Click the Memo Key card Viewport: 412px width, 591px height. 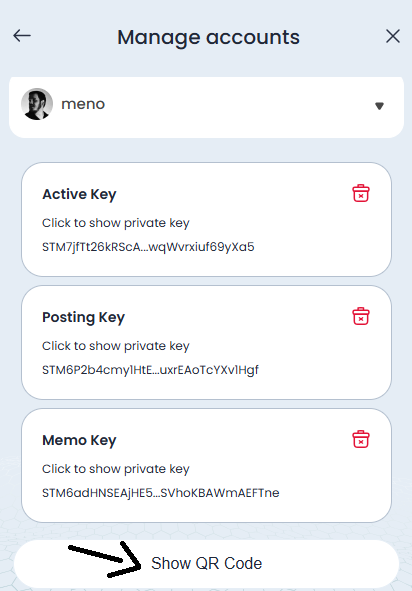point(206,465)
